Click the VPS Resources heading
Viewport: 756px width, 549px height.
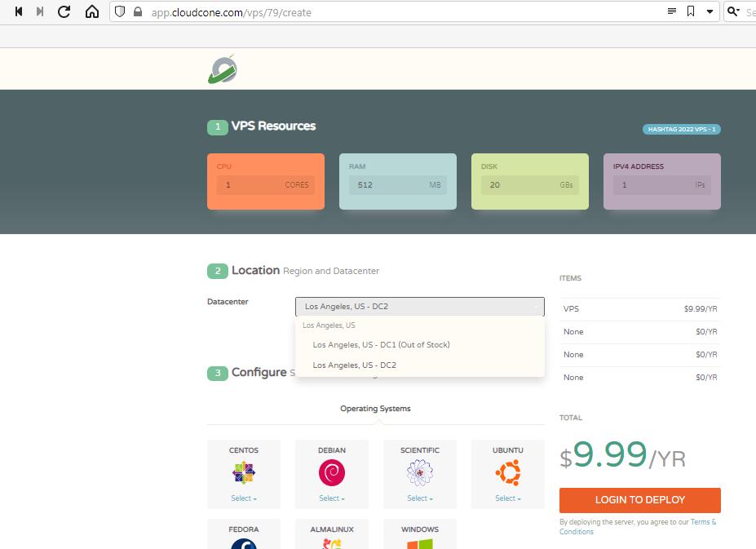[x=273, y=126]
